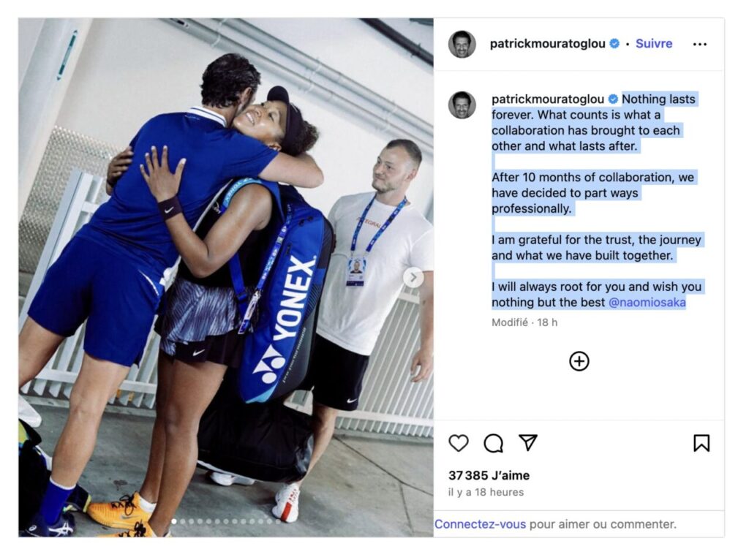
Task: Follow the account via Suivre
Action: click(x=653, y=44)
